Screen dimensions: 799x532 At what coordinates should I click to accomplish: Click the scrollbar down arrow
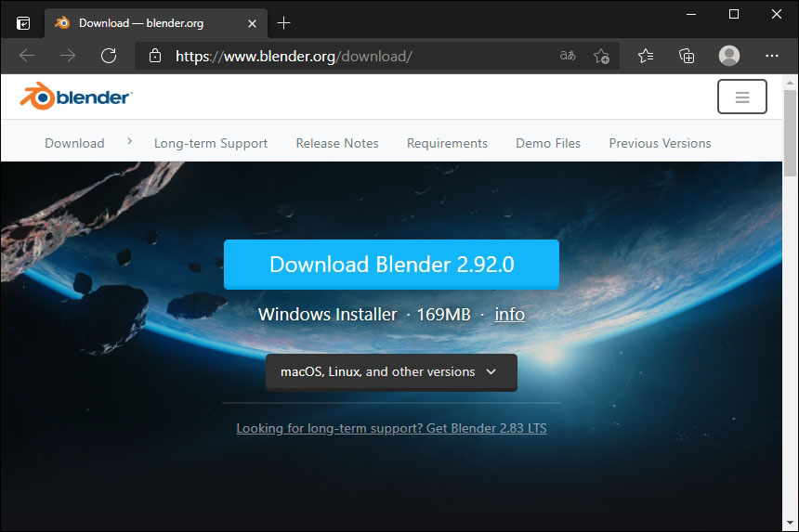point(790,523)
